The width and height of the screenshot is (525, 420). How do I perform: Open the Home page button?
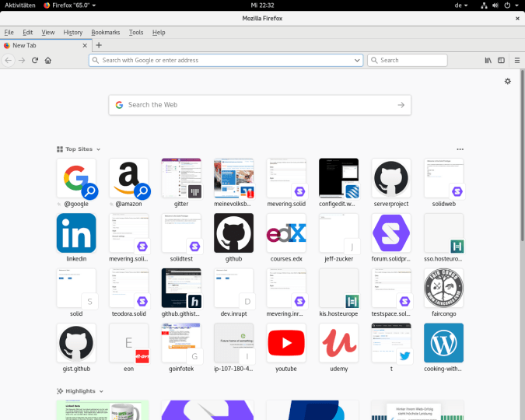(x=48, y=61)
